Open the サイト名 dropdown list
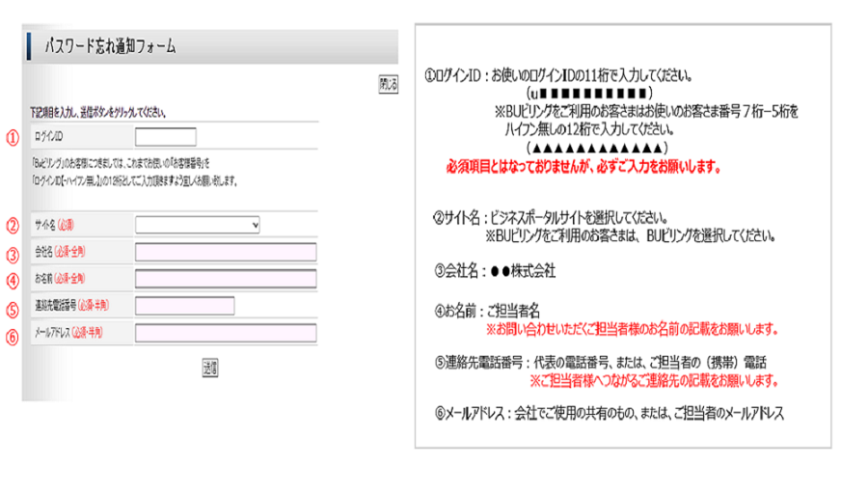This screenshot has width=868, height=493. pos(198,225)
